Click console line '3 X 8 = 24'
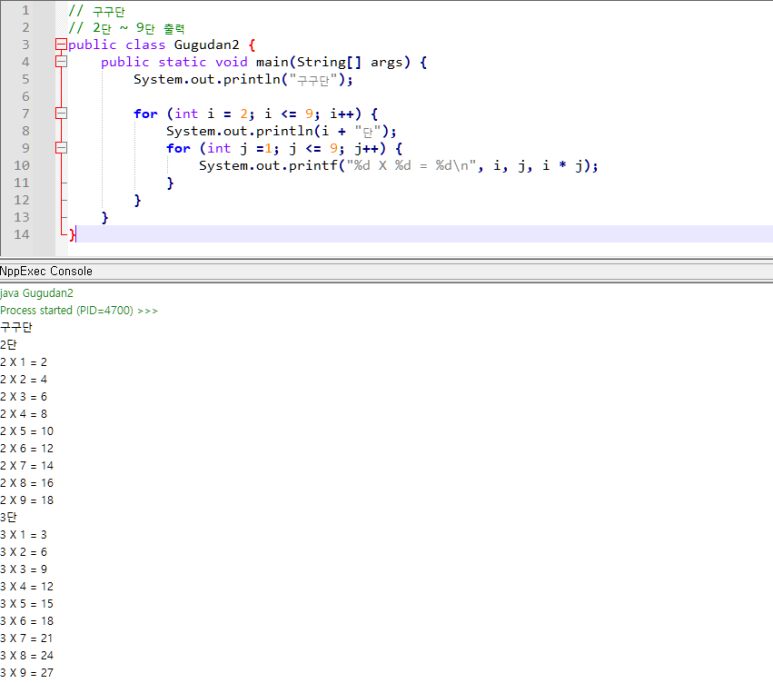The height and width of the screenshot is (683, 773). pyautogui.click(x=27, y=656)
